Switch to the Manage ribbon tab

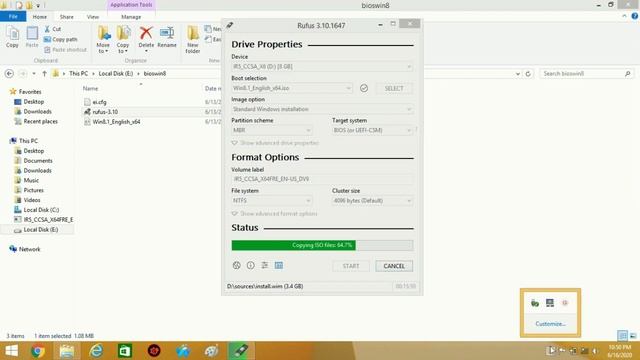point(131,17)
